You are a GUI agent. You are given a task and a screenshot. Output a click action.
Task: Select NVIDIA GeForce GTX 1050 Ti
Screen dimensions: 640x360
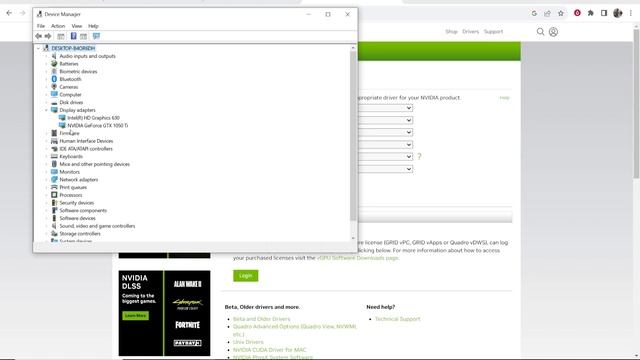(x=98, y=126)
